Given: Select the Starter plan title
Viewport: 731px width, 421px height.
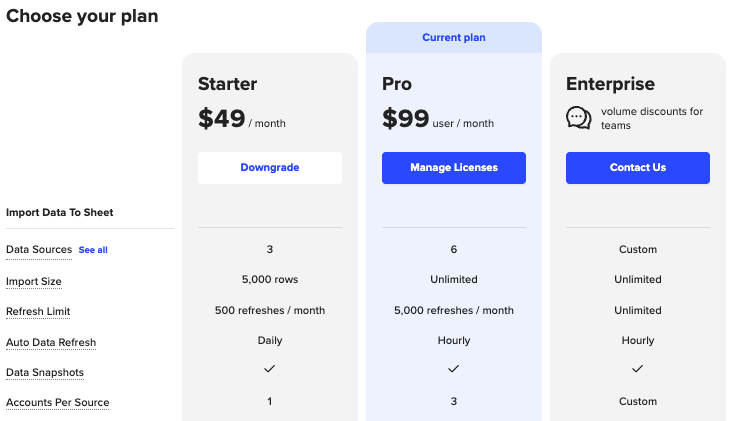Looking at the screenshot, I should (x=227, y=84).
